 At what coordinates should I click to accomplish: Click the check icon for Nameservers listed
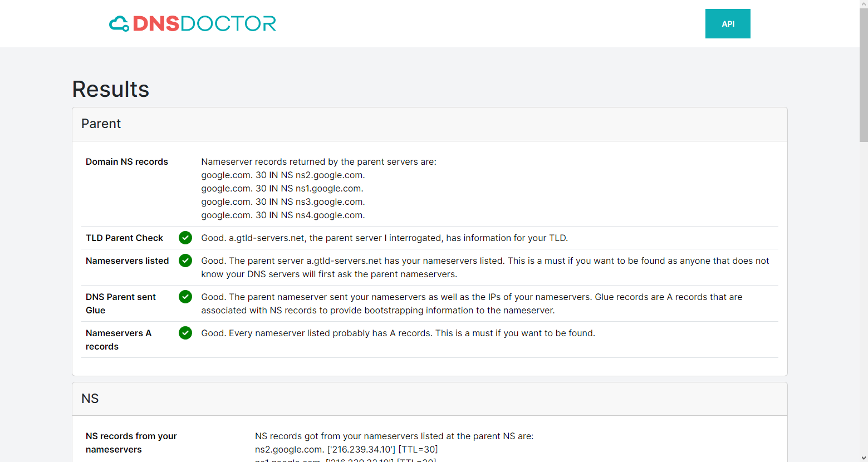point(185,261)
